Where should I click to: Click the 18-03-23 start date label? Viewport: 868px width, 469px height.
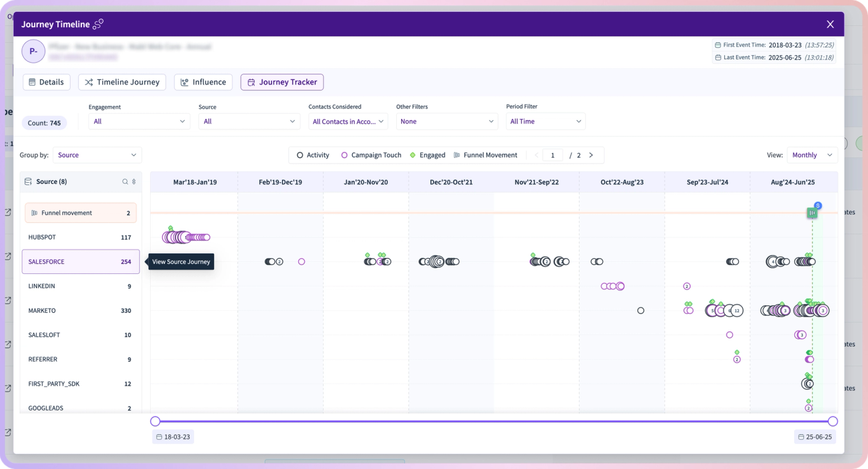click(x=173, y=437)
